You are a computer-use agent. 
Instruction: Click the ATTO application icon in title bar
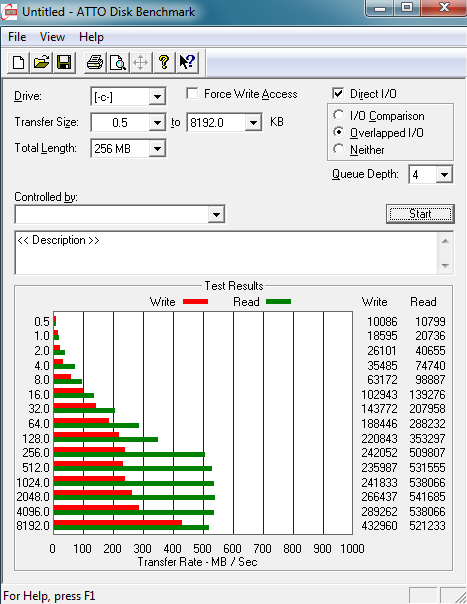click(9, 12)
